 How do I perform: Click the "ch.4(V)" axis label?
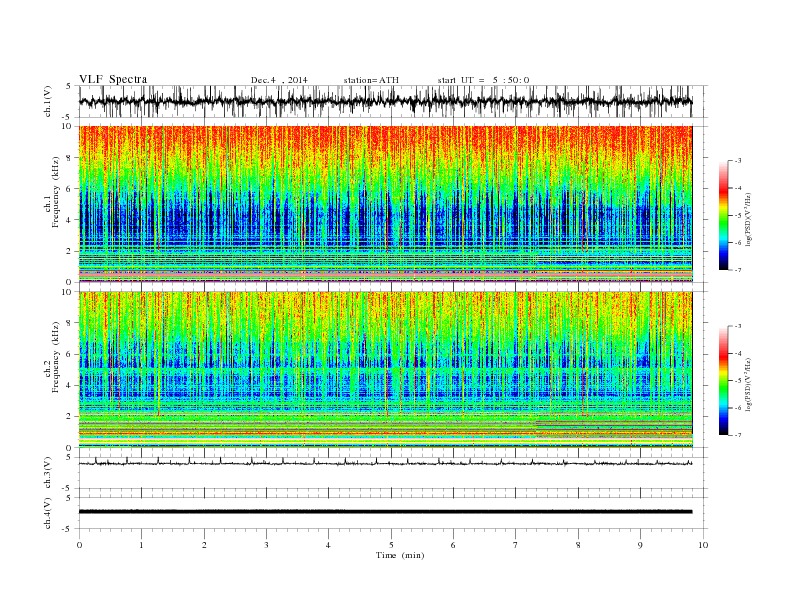click(x=48, y=513)
